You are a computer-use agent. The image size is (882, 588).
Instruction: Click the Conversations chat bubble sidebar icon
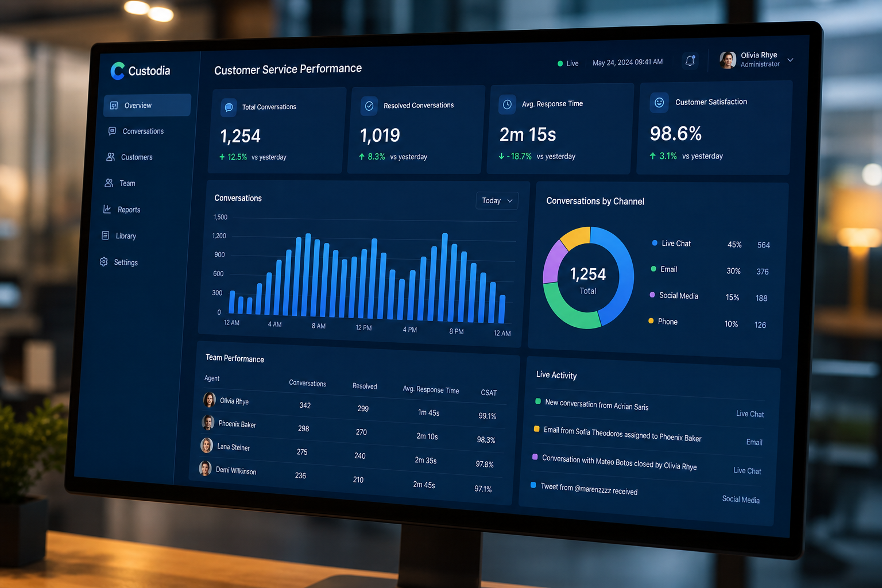pyautogui.click(x=113, y=131)
